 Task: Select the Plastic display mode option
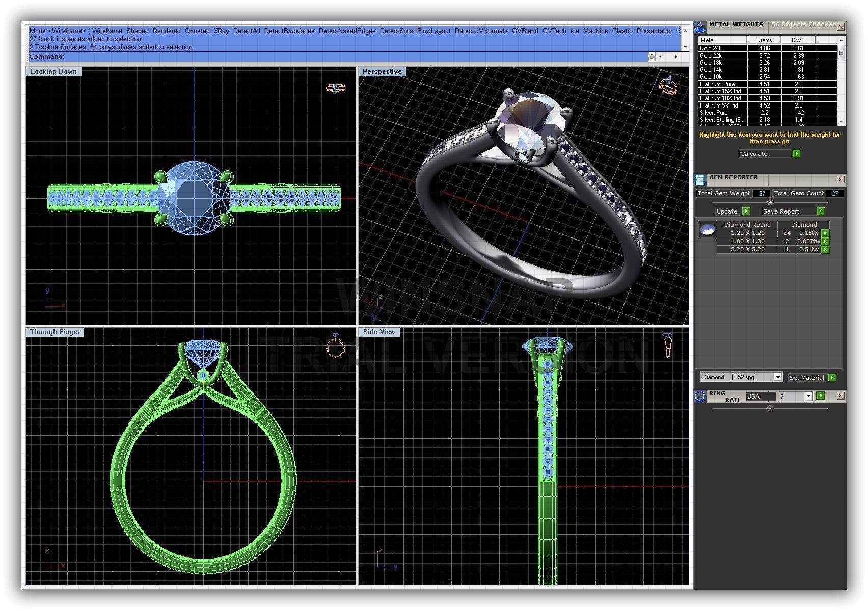tap(622, 31)
